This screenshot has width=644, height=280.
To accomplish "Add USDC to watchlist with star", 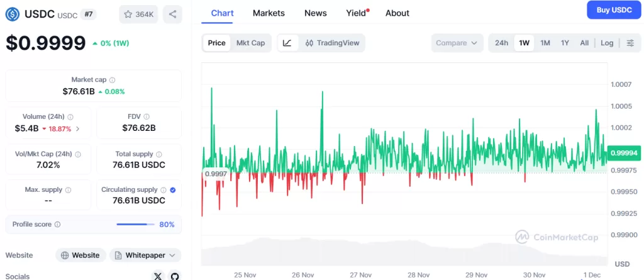I will (x=138, y=14).
